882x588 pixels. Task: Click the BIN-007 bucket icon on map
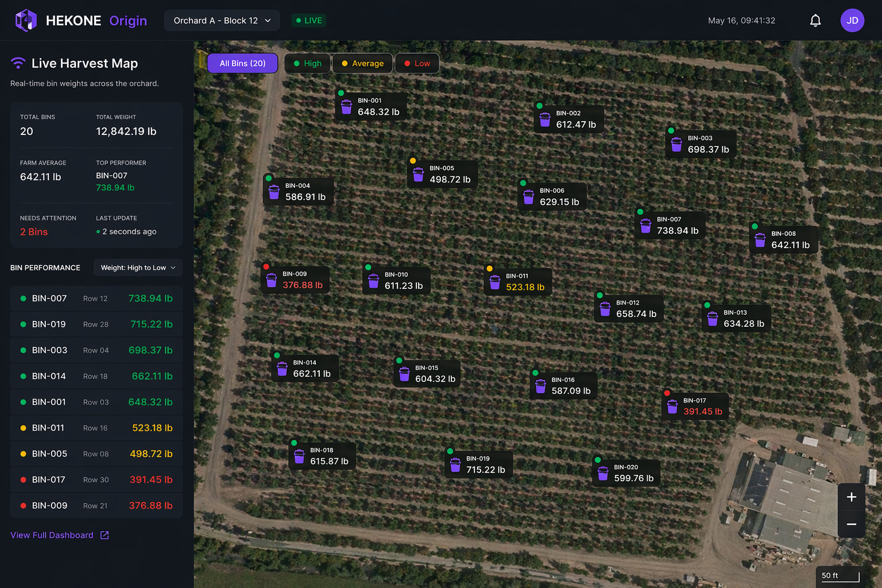645,226
